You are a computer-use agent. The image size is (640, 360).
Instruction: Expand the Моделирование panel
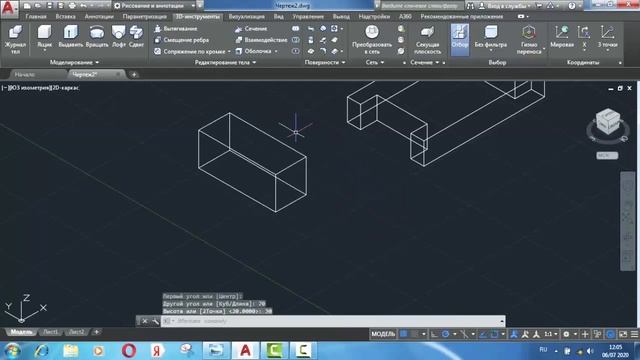click(x=74, y=62)
